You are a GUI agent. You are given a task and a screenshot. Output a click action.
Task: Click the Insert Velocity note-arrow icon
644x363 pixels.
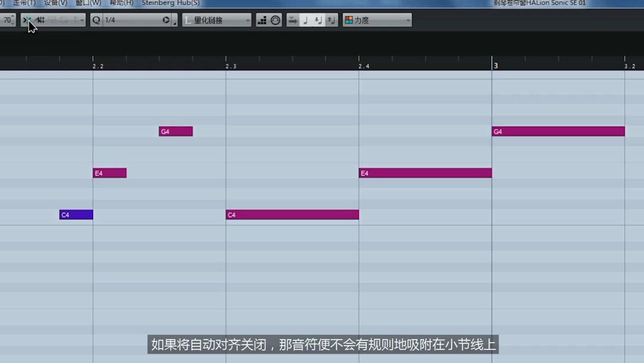[319, 20]
